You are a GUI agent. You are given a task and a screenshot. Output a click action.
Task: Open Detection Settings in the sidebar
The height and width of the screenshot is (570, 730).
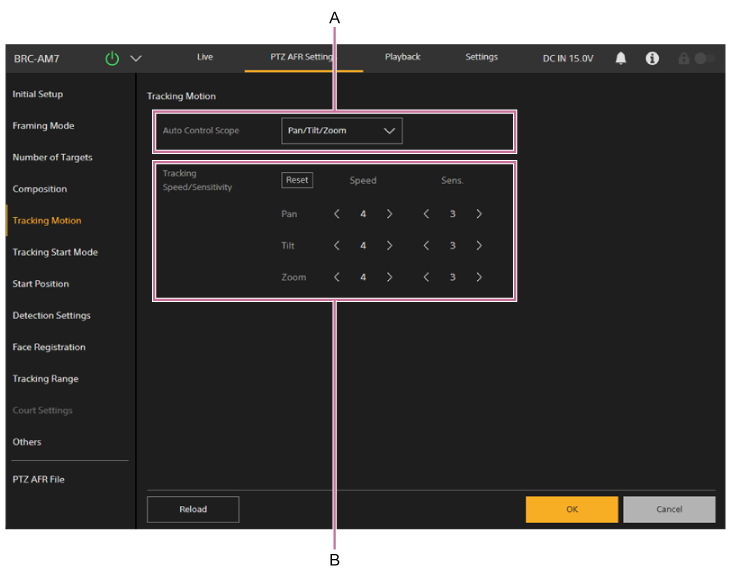click(51, 316)
